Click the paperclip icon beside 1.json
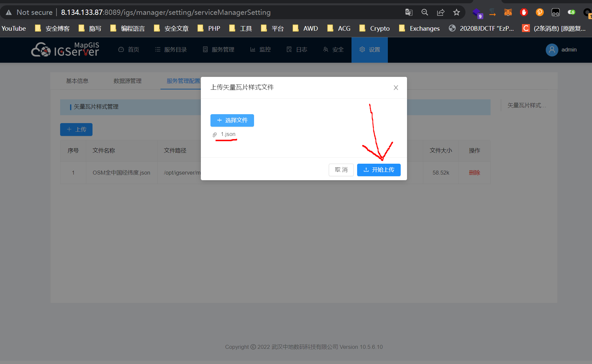 [x=215, y=135]
